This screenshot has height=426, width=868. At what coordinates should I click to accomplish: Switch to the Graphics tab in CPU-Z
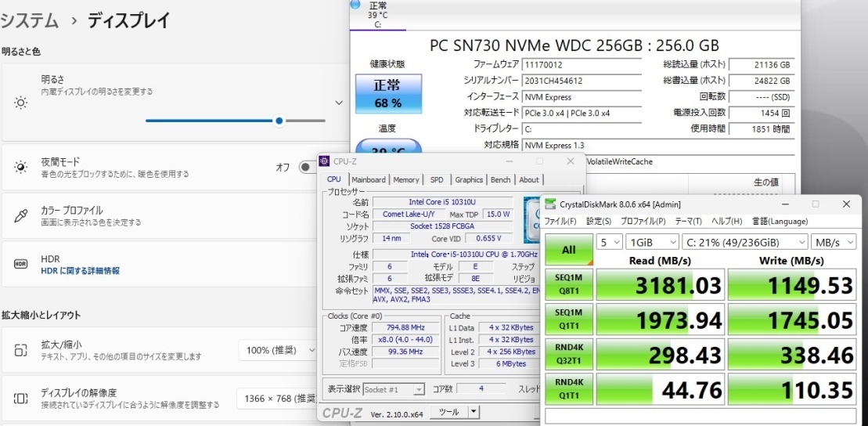coord(469,179)
